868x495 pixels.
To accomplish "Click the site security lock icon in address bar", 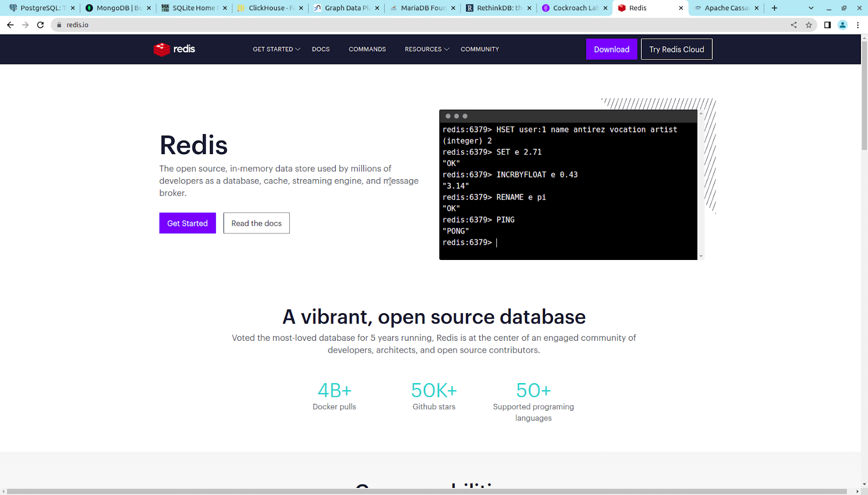I will pos(58,24).
